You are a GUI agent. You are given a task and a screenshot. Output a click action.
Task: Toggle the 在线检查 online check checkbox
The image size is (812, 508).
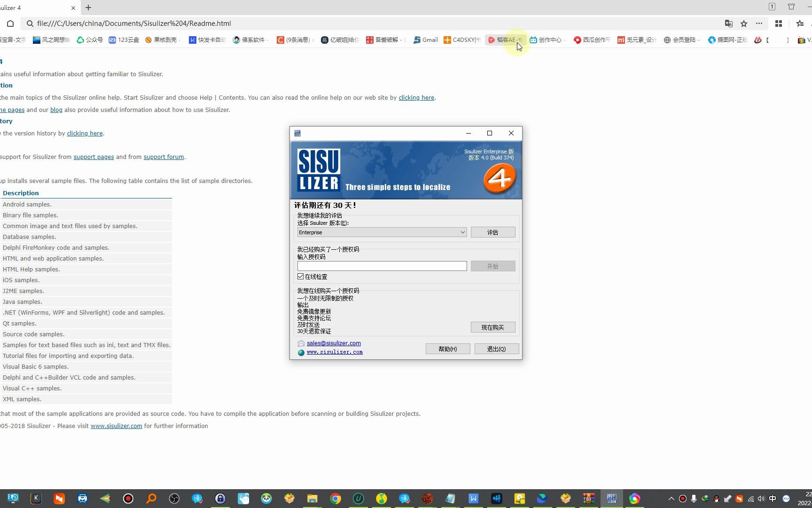[301, 277]
